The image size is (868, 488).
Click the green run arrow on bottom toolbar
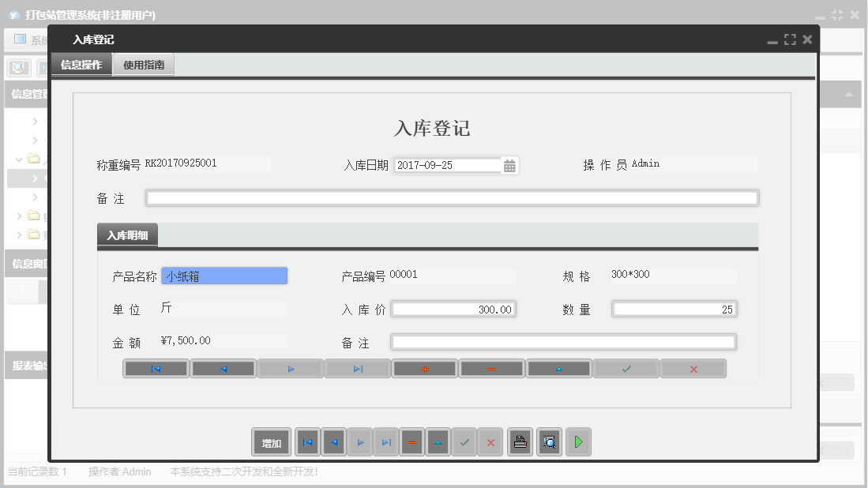coord(578,441)
